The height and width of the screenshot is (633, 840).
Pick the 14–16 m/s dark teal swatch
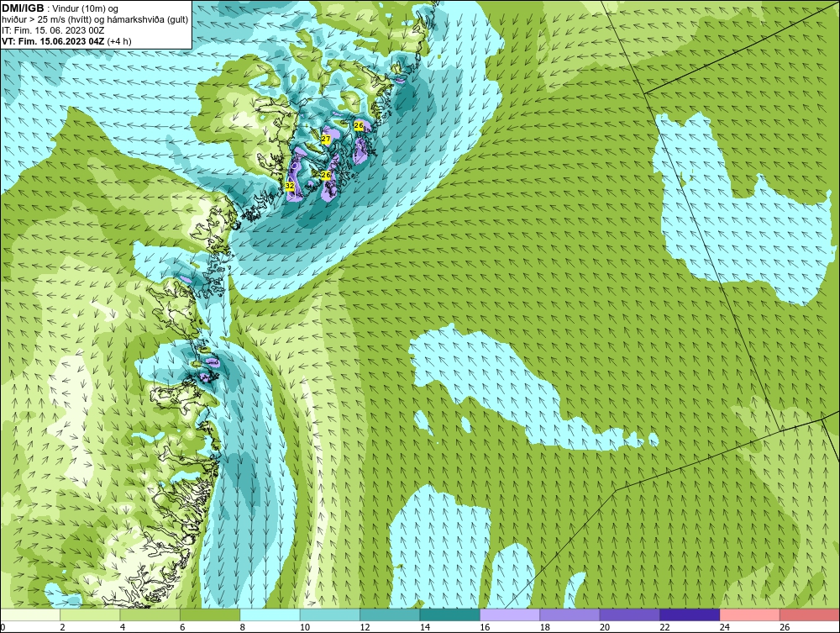click(450, 615)
